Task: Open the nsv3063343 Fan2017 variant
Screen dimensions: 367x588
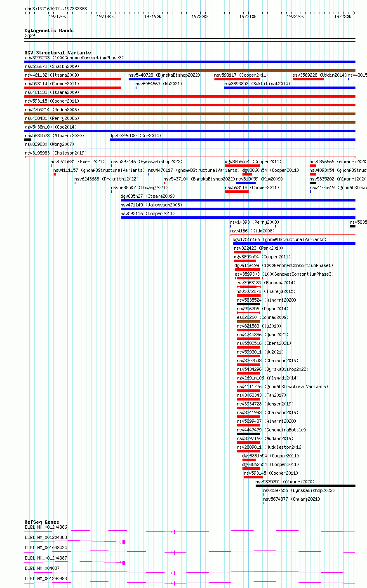Action: 249,399
